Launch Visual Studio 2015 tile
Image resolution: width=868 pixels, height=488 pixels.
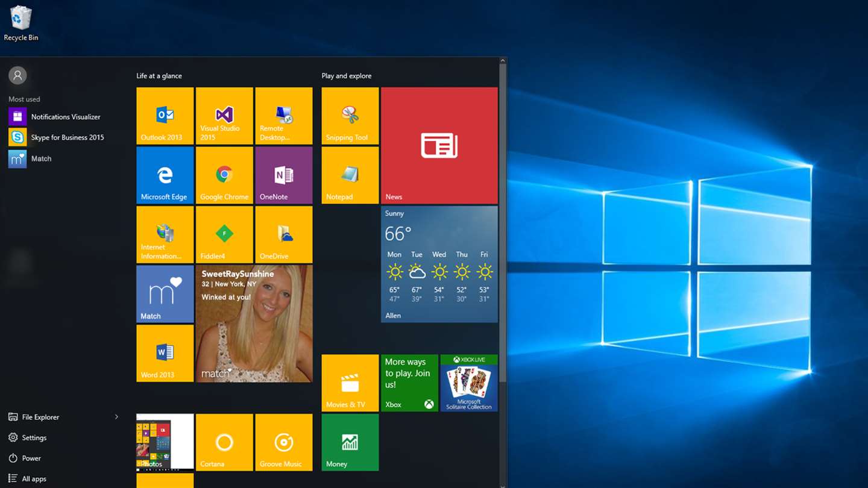tap(224, 116)
